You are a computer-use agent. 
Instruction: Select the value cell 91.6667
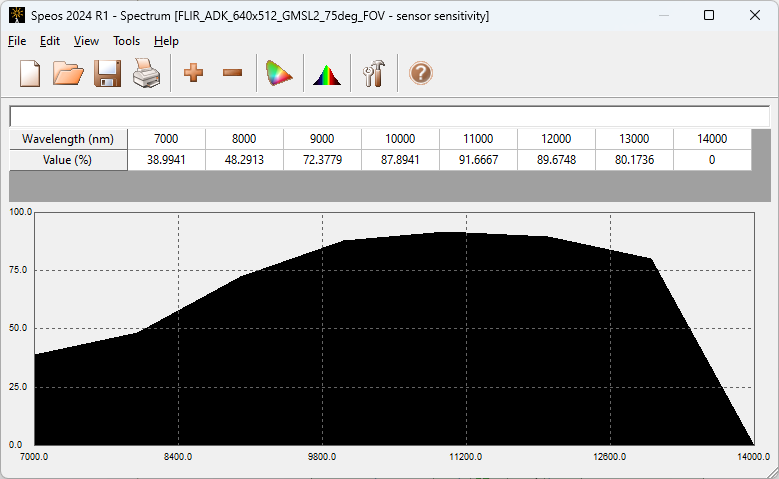[477, 160]
